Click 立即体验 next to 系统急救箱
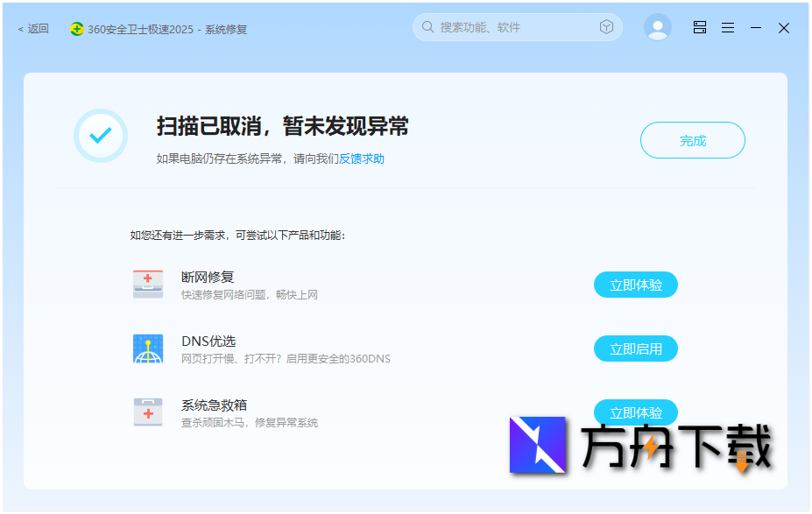 [635, 412]
